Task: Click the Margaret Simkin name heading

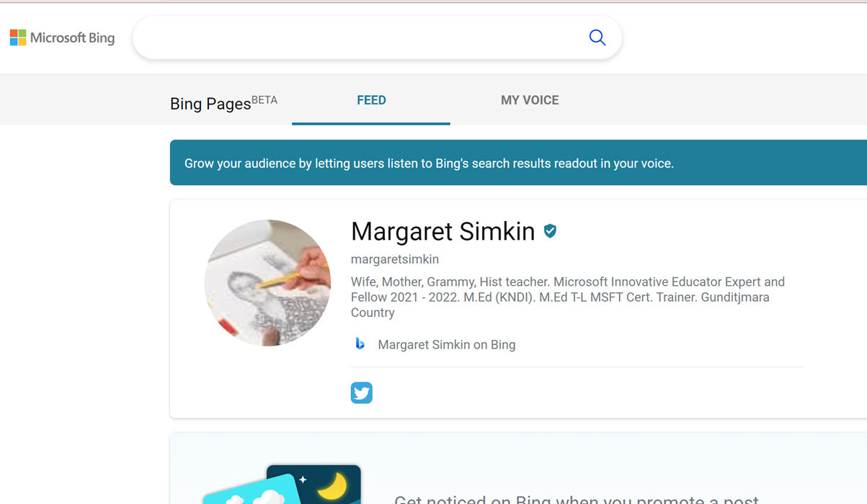Action: [x=443, y=232]
